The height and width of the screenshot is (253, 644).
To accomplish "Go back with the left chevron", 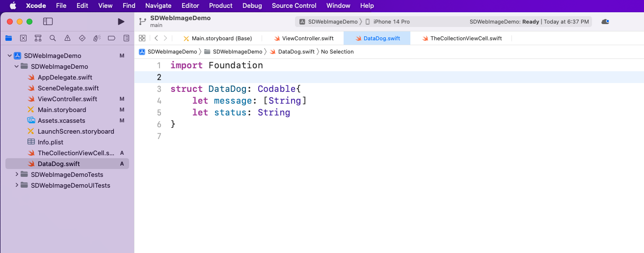I will point(156,38).
